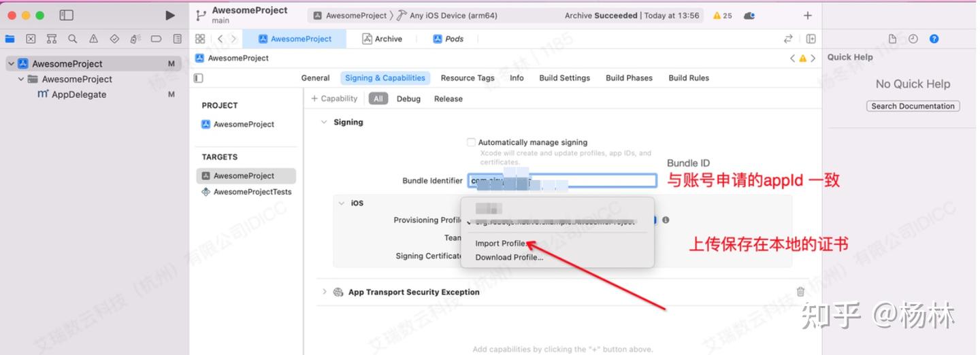Collapse the AwesomeProject root in navigator
This screenshot has width=980, height=355.
(11, 63)
